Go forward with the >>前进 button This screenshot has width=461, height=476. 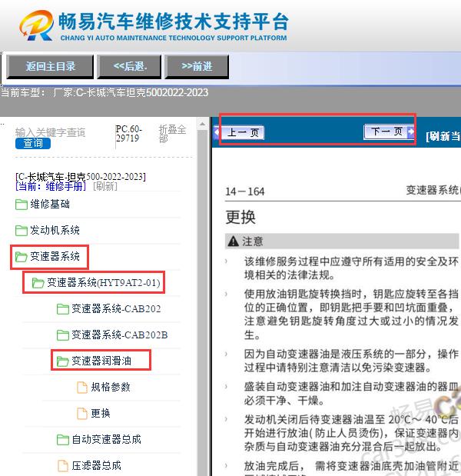pos(197,66)
